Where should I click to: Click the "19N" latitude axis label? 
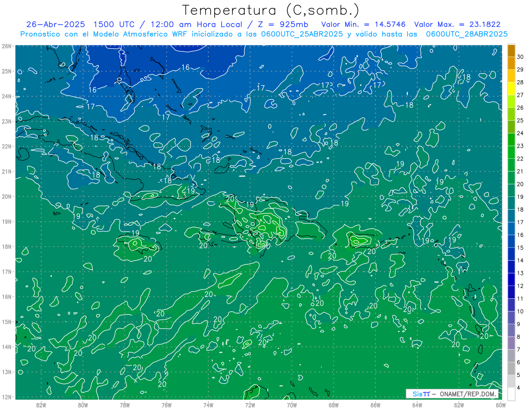coord(6,222)
